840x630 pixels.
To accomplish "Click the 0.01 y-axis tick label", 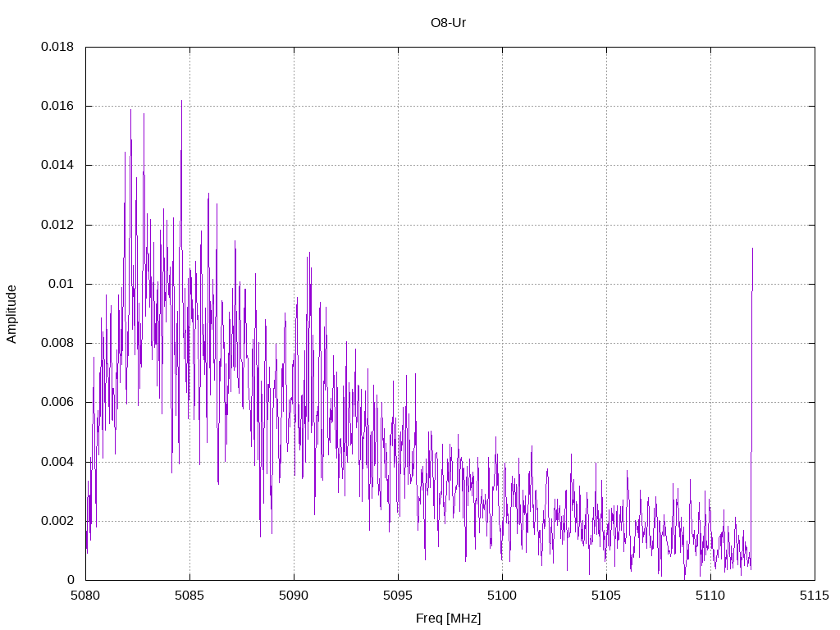I will coord(61,284).
